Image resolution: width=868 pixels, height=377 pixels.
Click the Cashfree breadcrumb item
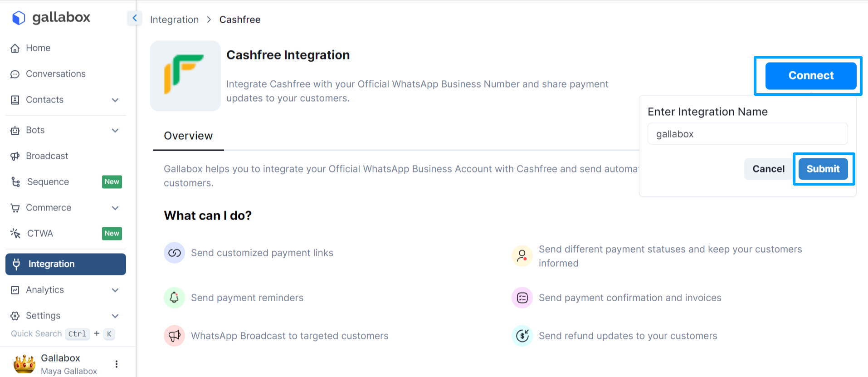click(240, 20)
